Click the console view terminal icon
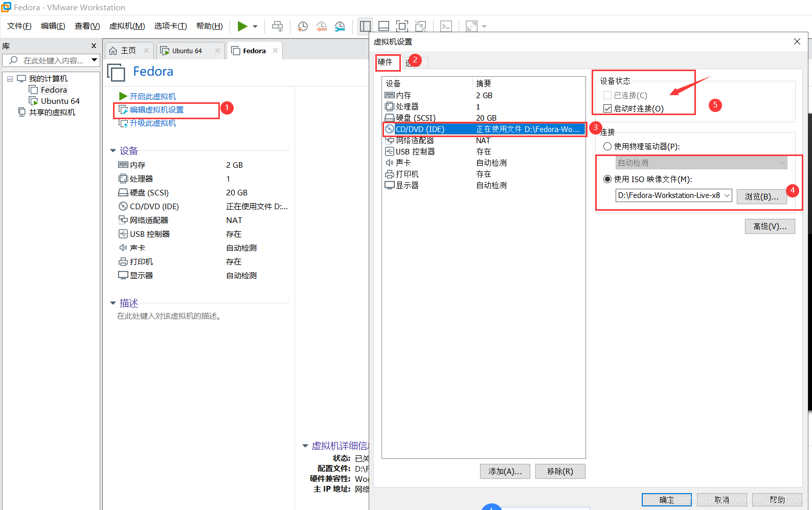 (446, 26)
